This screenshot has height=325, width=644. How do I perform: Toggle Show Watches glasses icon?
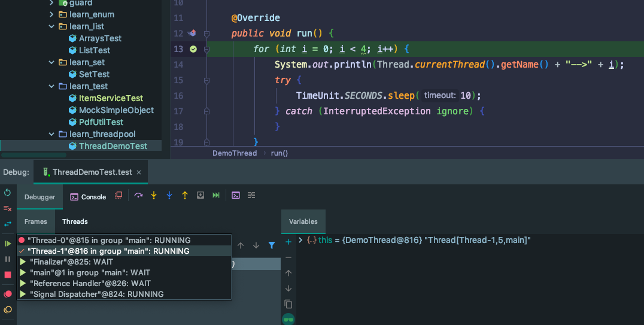[x=288, y=319]
